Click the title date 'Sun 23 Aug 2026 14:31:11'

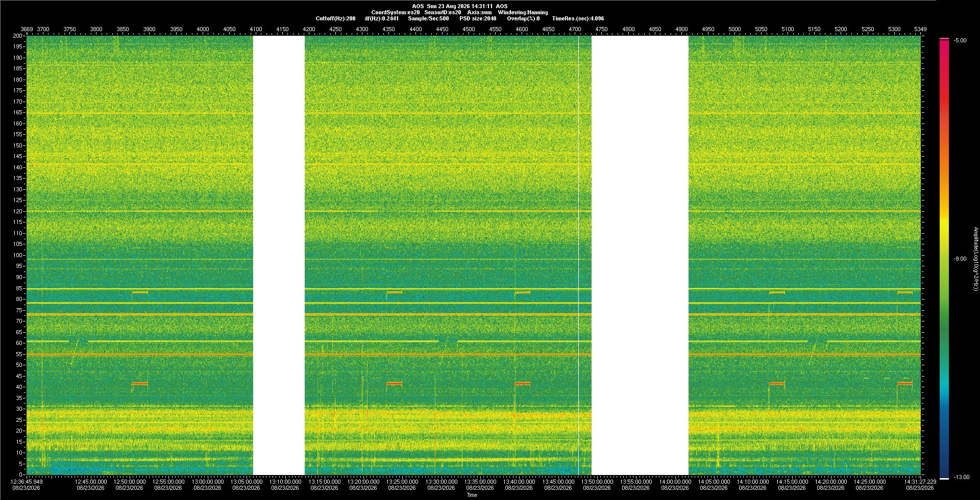point(460,6)
